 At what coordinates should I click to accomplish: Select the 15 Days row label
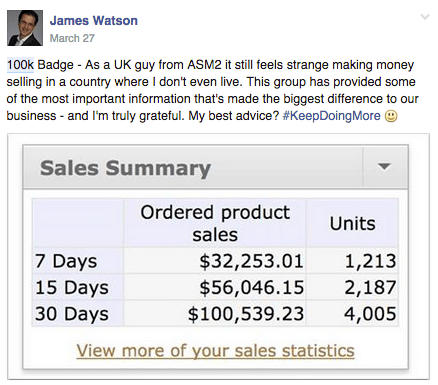tap(72, 287)
